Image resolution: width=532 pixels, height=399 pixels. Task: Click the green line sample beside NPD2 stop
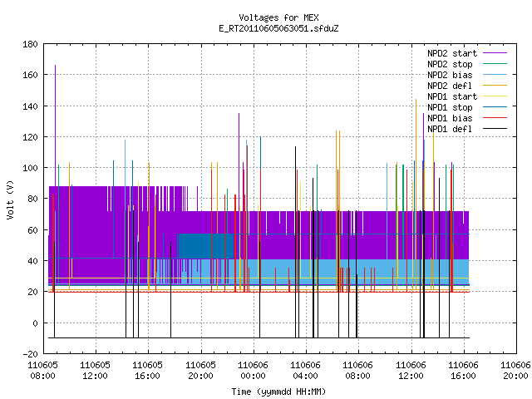[x=495, y=64]
